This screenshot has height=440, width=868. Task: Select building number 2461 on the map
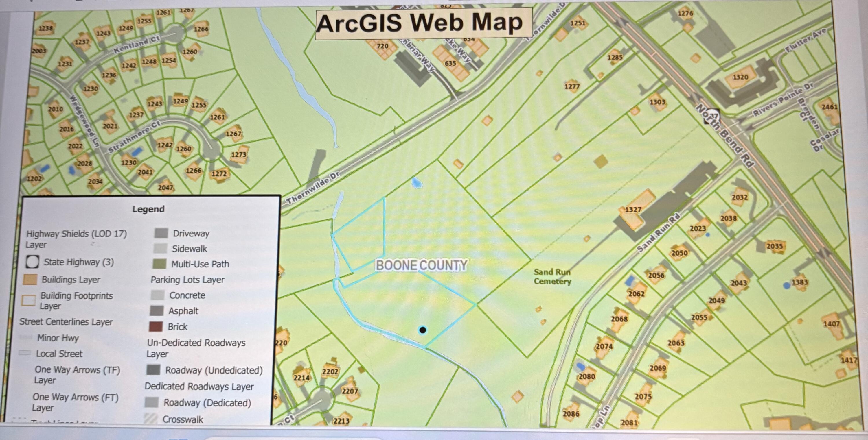[829, 107]
